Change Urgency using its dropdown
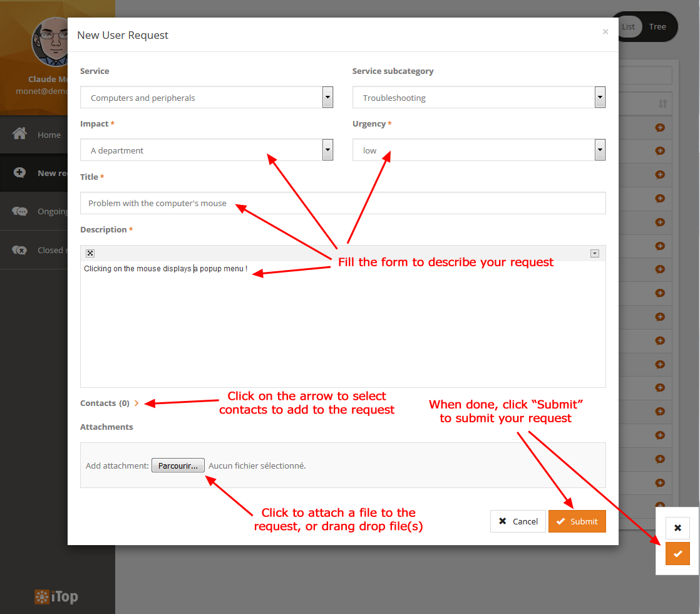 click(x=599, y=150)
